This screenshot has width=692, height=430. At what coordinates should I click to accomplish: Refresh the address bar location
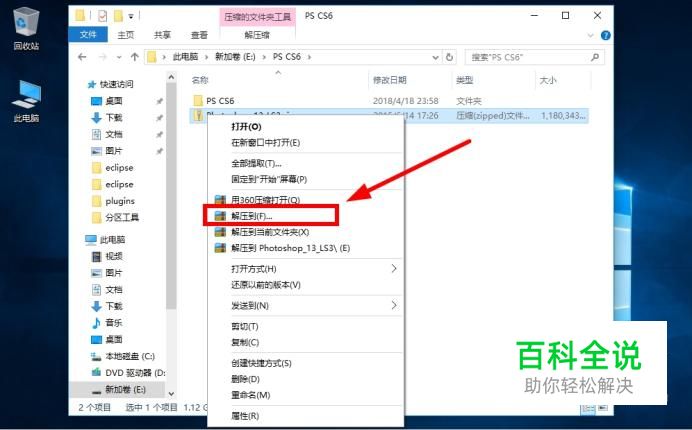tap(449, 57)
